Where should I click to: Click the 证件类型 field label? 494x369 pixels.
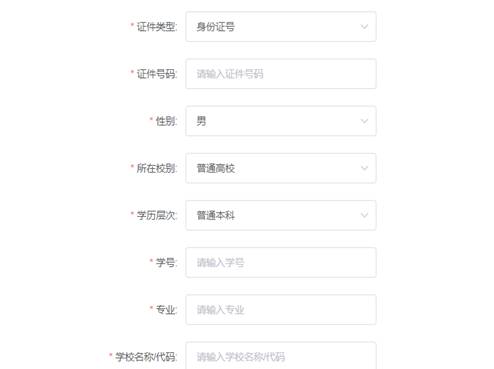(156, 27)
